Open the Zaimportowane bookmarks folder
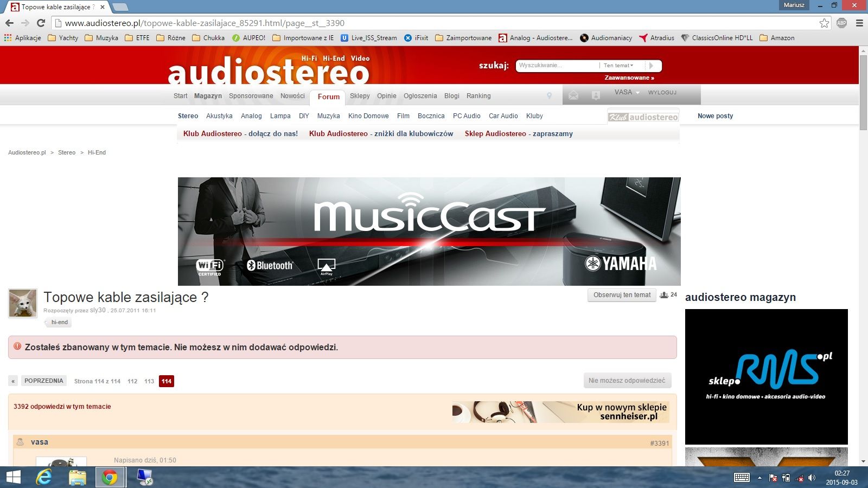Viewport: 868px width, 488px height. [463, 38]
